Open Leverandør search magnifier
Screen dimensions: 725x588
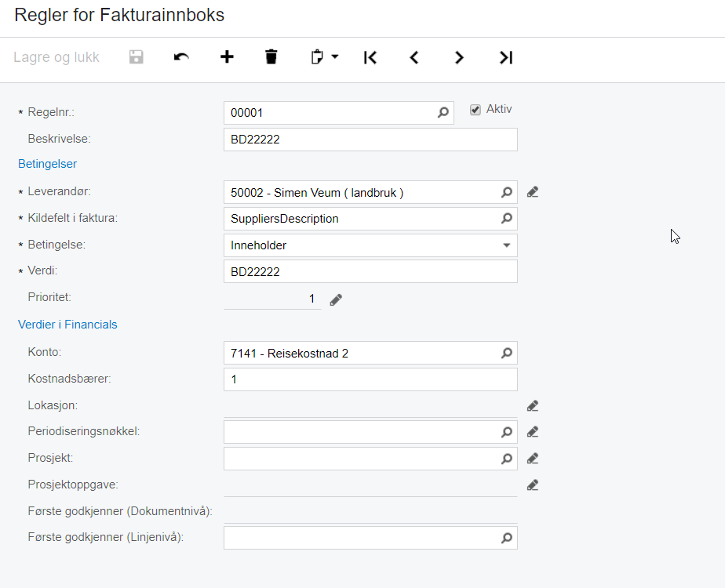point(507,193)
